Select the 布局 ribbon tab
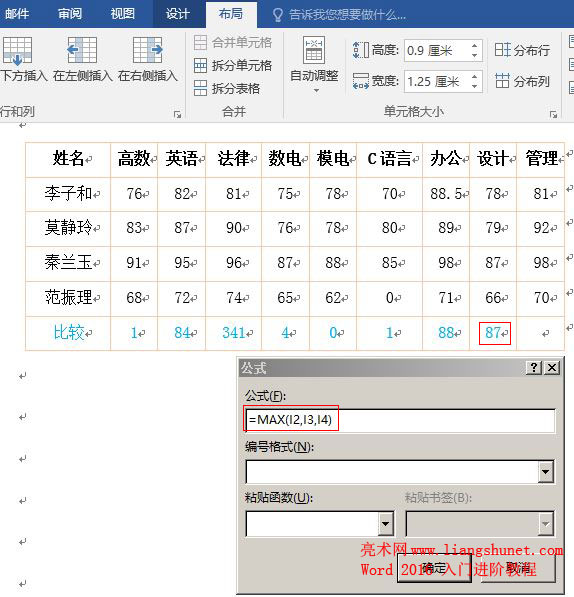This screenshot has height=597, width=574. point(231,14)
